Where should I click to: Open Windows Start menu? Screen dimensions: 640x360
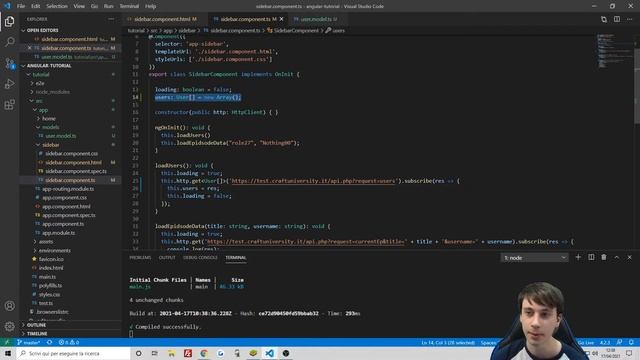[8, 353]
